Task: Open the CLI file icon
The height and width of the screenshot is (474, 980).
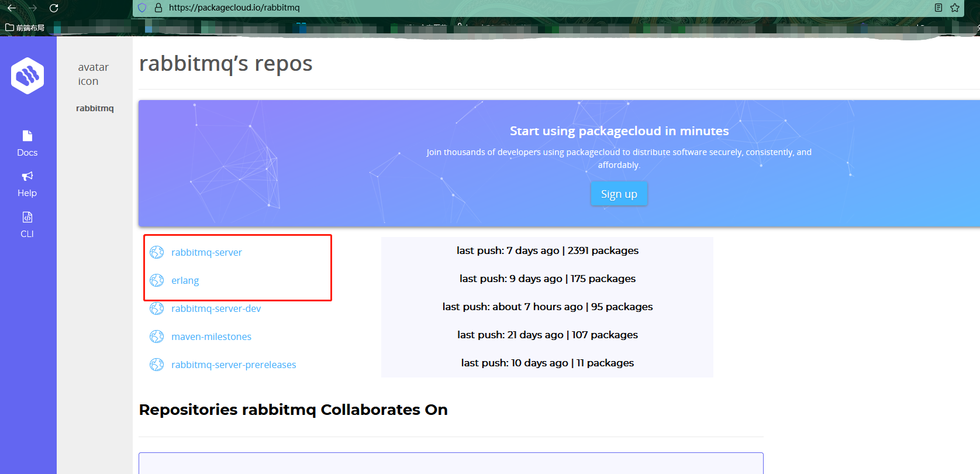Action: 27,217
